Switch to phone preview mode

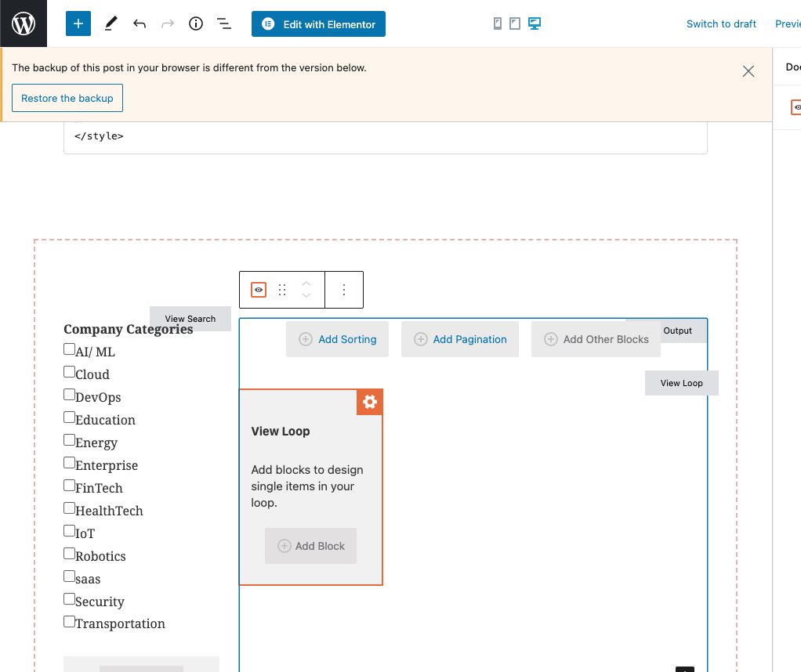498,23
